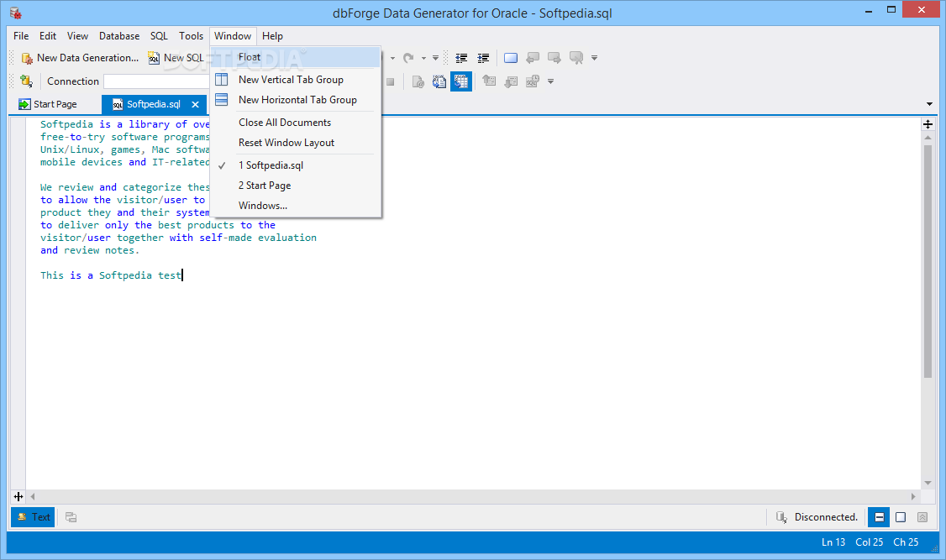
Task: Click the New Data Generation toolbar button
Action: (x=80, y=58)
